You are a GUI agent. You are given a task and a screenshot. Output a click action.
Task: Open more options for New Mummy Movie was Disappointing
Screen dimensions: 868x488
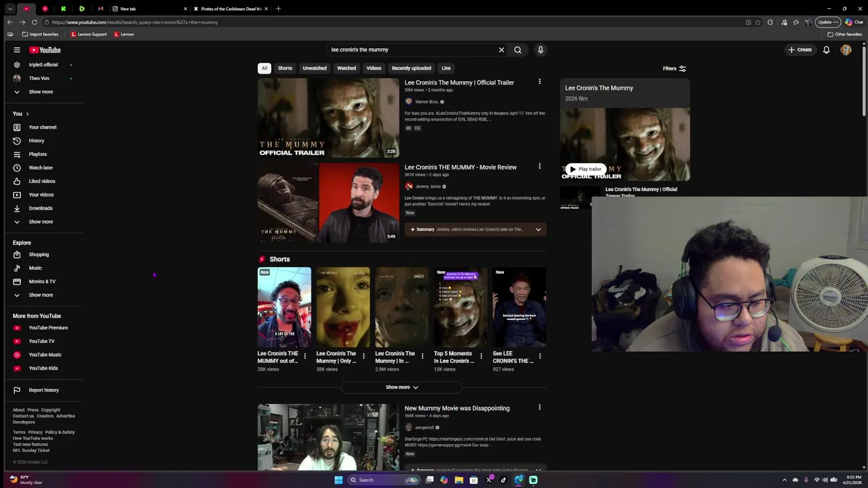click(540, 407)
